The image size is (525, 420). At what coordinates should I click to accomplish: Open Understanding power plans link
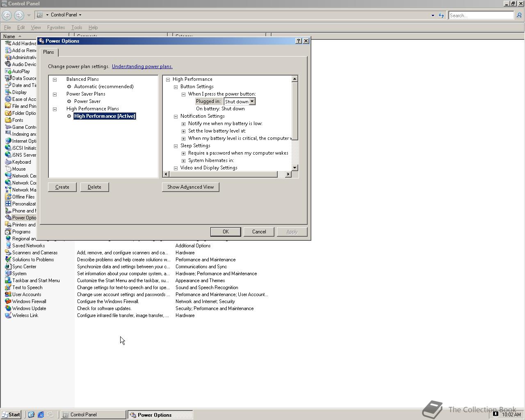[142, 66]
